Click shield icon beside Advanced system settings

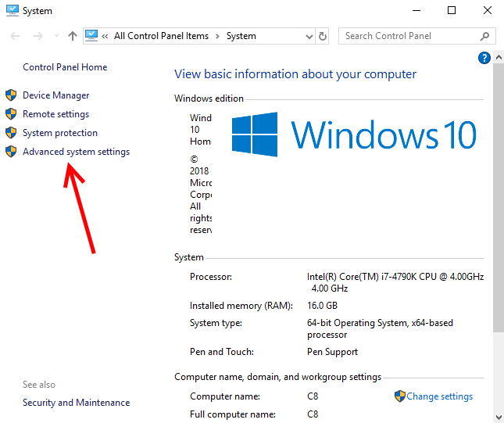11,152
